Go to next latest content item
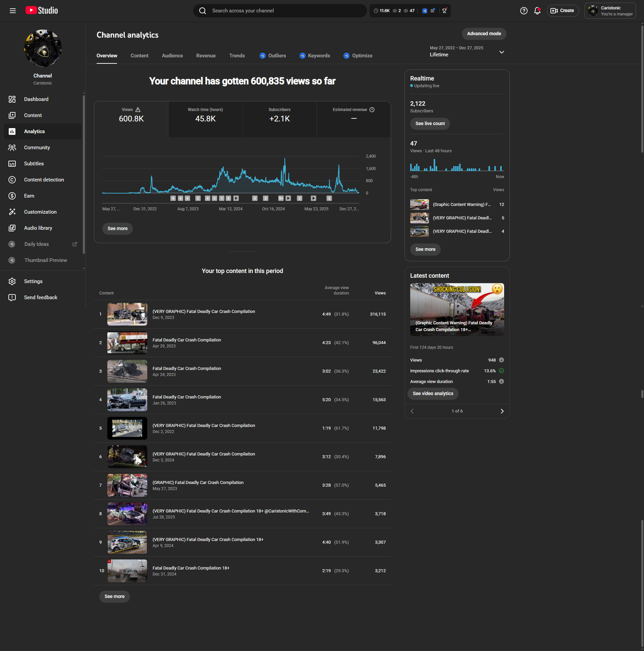The height and width of the screenshot is (651, 644). click(x=502, y=411)
